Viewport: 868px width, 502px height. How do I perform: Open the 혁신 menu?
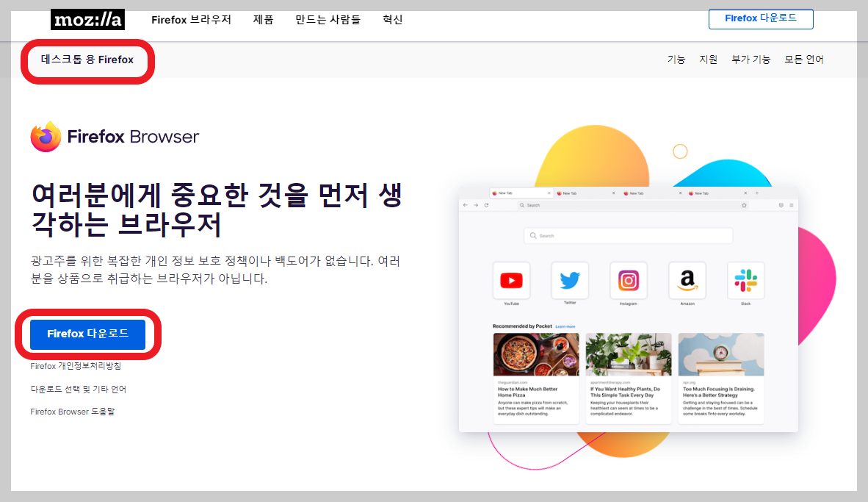(x=392, y=19)
